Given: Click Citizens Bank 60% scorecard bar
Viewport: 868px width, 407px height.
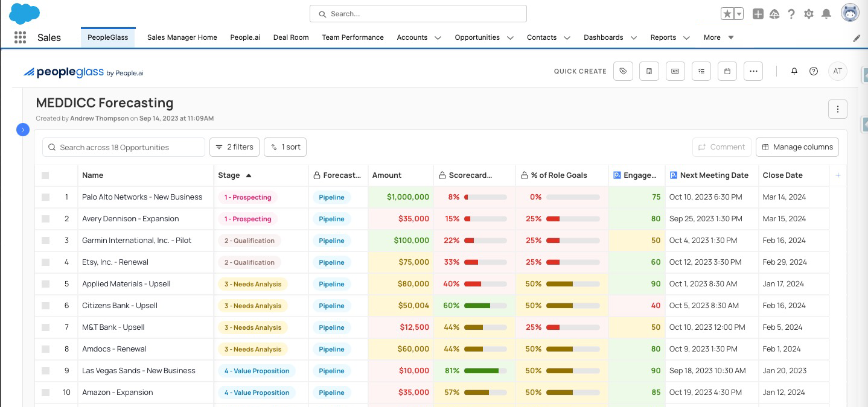Looking at the screenshot, I should (485, 306).
